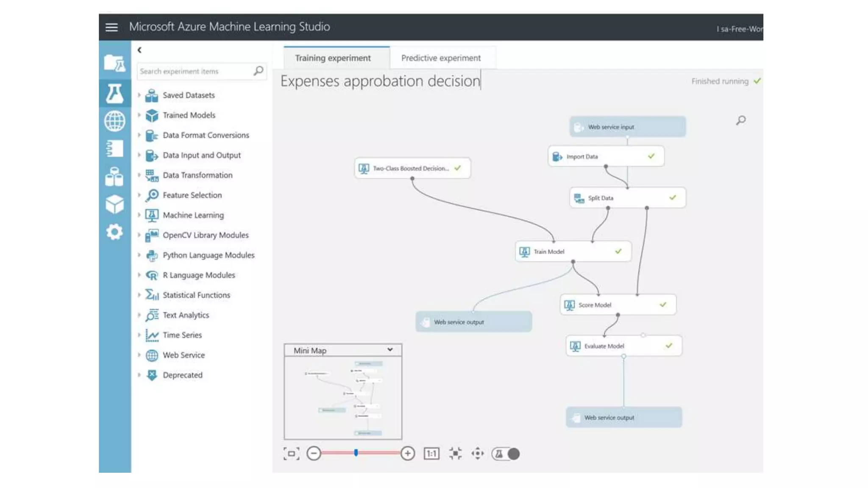Click the zoom in plus button

pos(407,454)
